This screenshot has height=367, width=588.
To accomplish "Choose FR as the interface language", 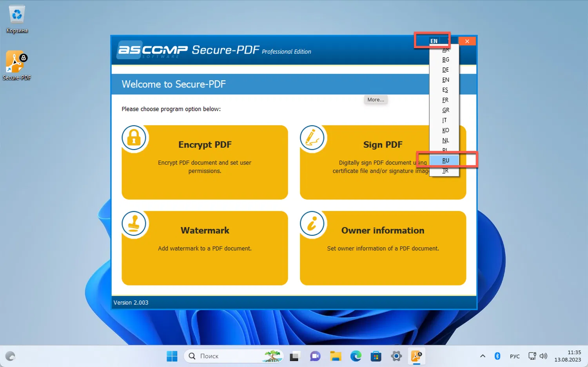I will click(x=445, y=99).
